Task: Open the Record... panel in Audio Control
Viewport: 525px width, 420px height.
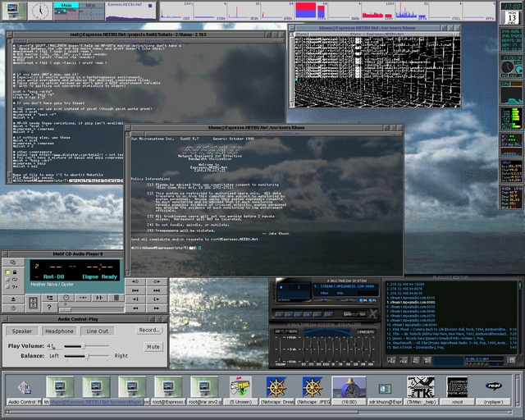Action: click(149, 331)
